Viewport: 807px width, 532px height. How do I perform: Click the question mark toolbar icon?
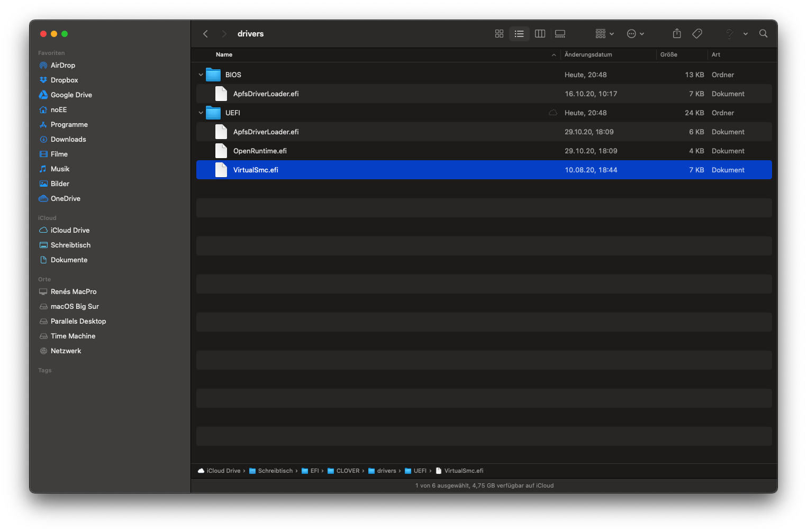pyautogui.click(x=729, y=34)
